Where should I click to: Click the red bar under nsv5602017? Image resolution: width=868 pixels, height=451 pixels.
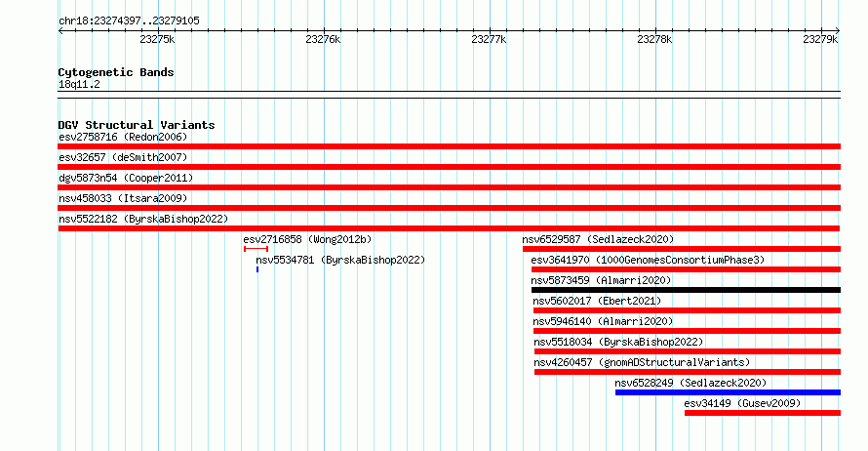(x=687, y=310)
